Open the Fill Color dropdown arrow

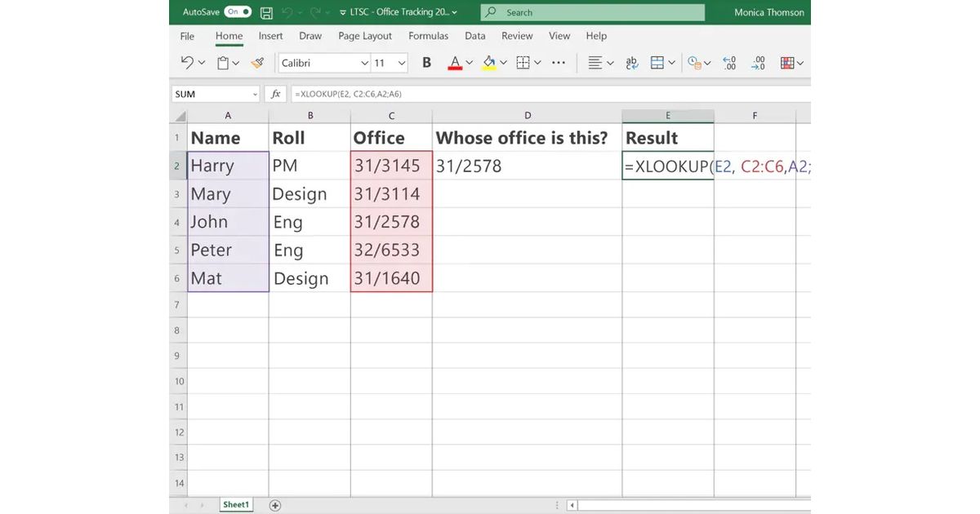[503, 63]
